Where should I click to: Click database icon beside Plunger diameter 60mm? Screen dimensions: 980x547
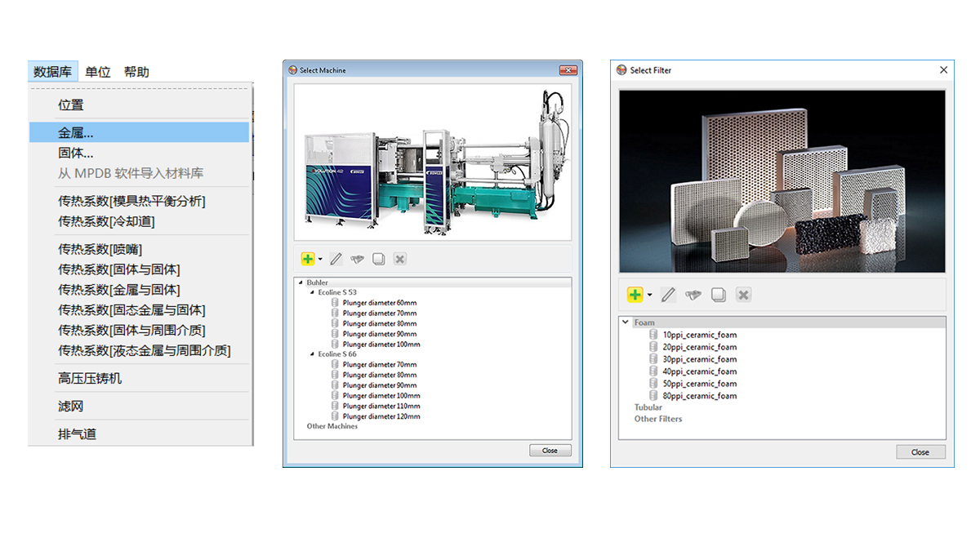click(335, 303)
